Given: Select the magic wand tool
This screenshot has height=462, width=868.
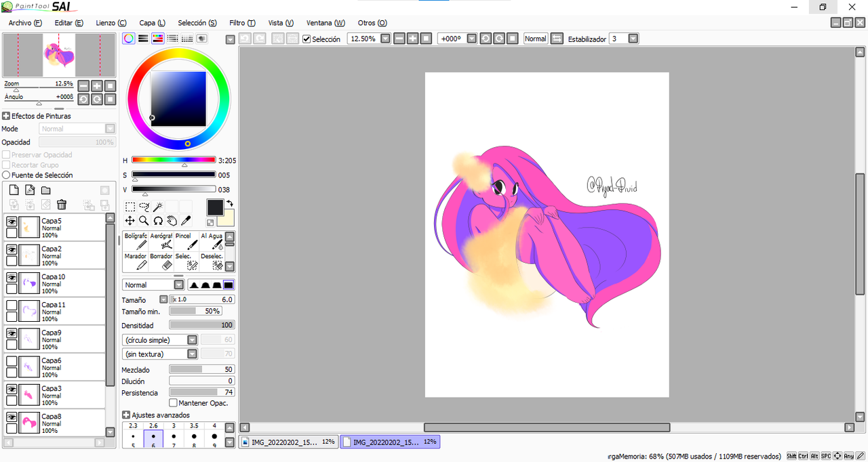Looking at the screenshot, I should [157, 207].
